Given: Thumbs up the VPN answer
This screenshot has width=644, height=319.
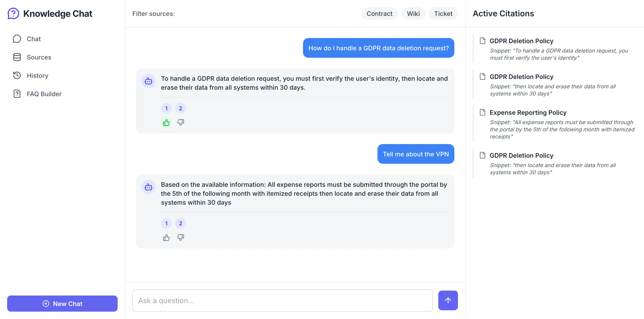Looking at the screenshot, I should [166, 237].
